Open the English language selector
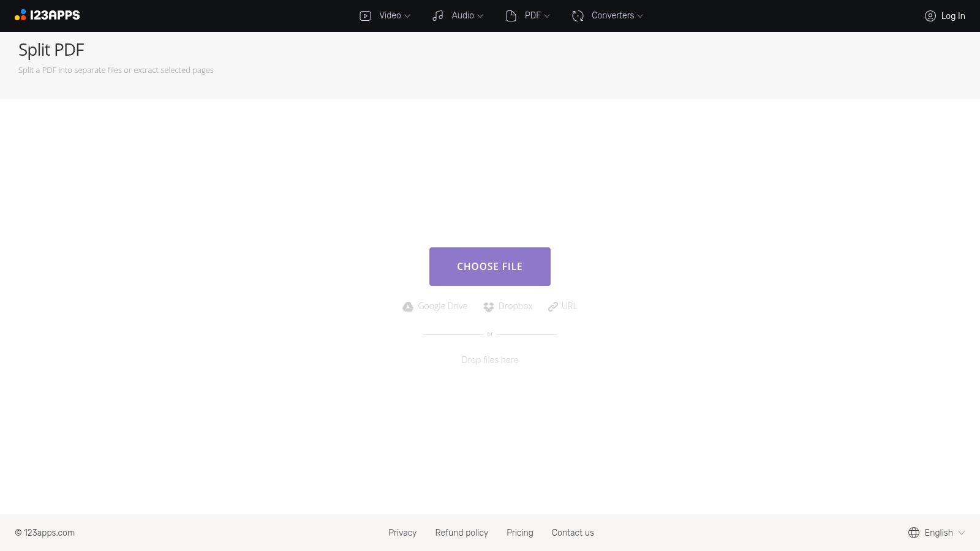 [939, 533]
